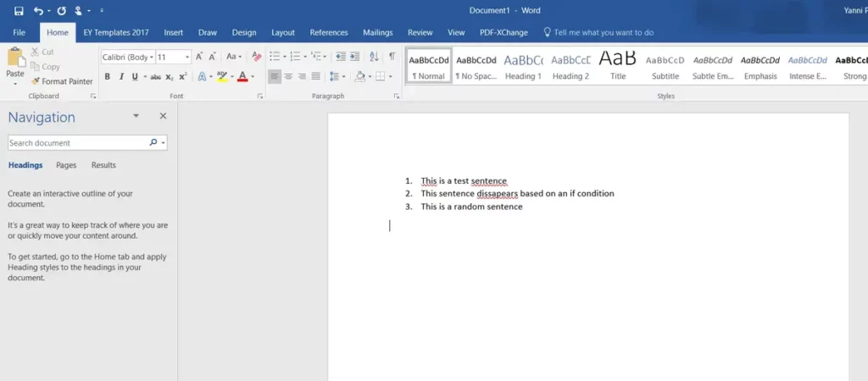The width and height of the screenshot is (868, 381).
Task: Switch to the References tab
Action: [329, 33]
